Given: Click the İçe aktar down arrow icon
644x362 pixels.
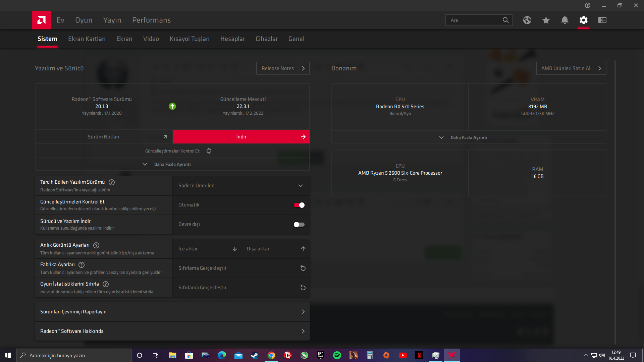Looking at the screenshot, I should coord(235,249).
